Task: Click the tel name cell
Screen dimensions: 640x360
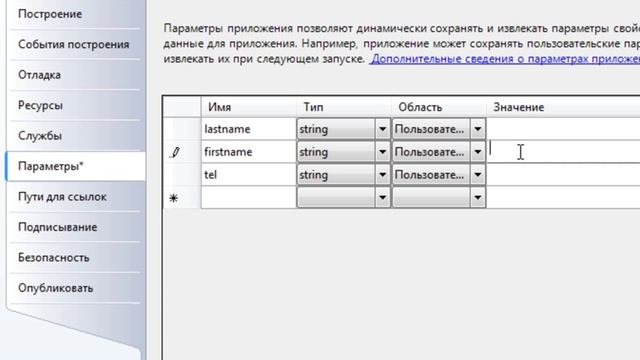Action: point(249,175)
